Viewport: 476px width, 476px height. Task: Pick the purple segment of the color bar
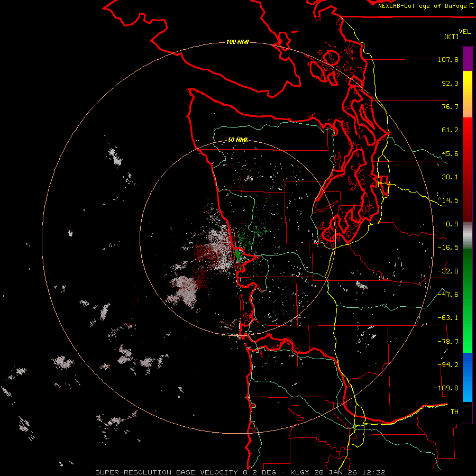[467, 59]
